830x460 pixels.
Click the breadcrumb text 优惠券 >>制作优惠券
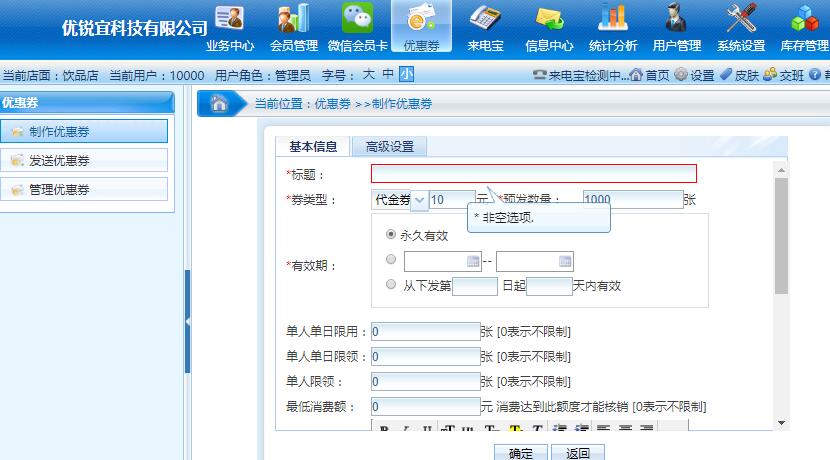pyautogui.click(x=373, y=104)
